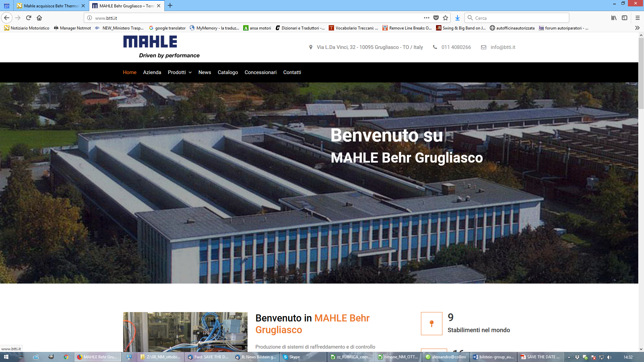
Task: Open the Concessionari page link
Action: (x=260, y=72)
